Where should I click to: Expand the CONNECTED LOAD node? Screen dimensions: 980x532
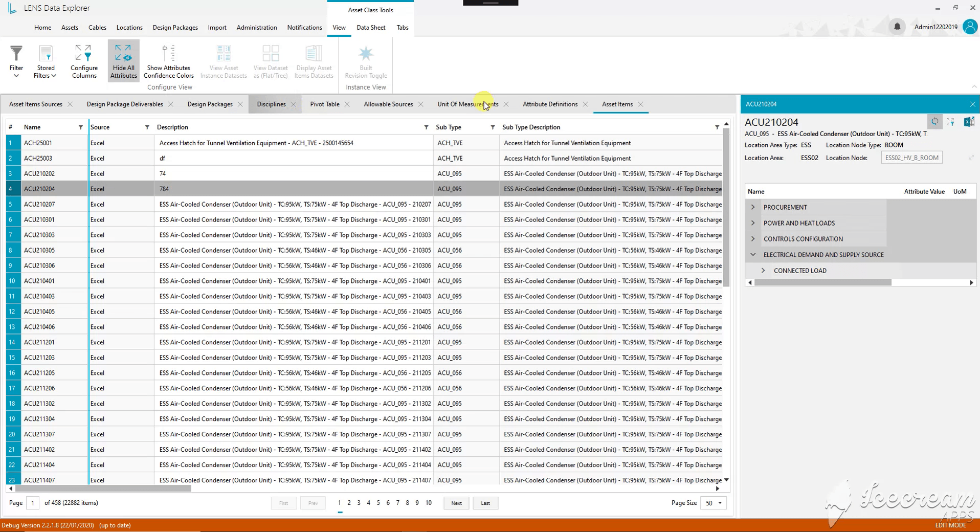(x=763, y=271)
